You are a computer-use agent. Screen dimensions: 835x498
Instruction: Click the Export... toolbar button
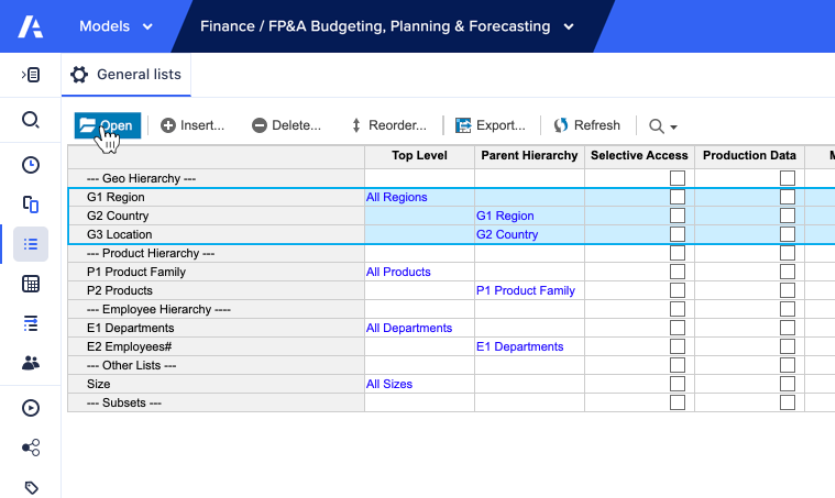[x=490, y=125]
